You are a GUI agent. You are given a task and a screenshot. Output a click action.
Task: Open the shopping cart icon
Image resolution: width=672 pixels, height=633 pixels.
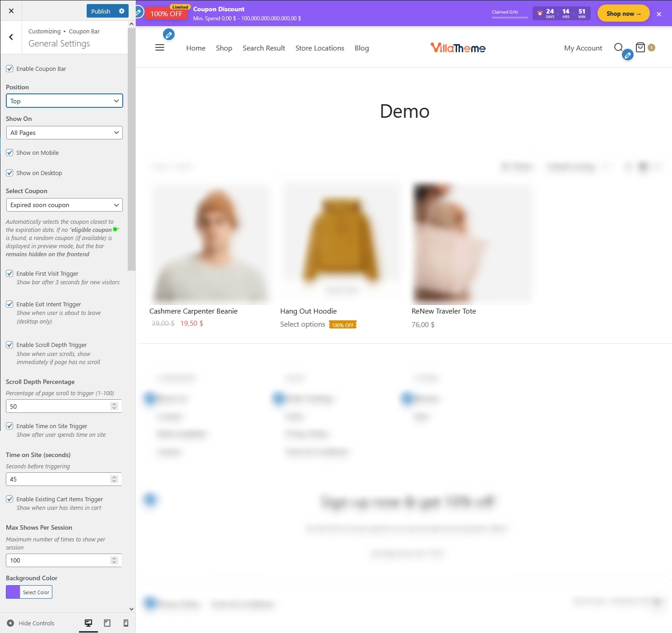pos(640,47)
